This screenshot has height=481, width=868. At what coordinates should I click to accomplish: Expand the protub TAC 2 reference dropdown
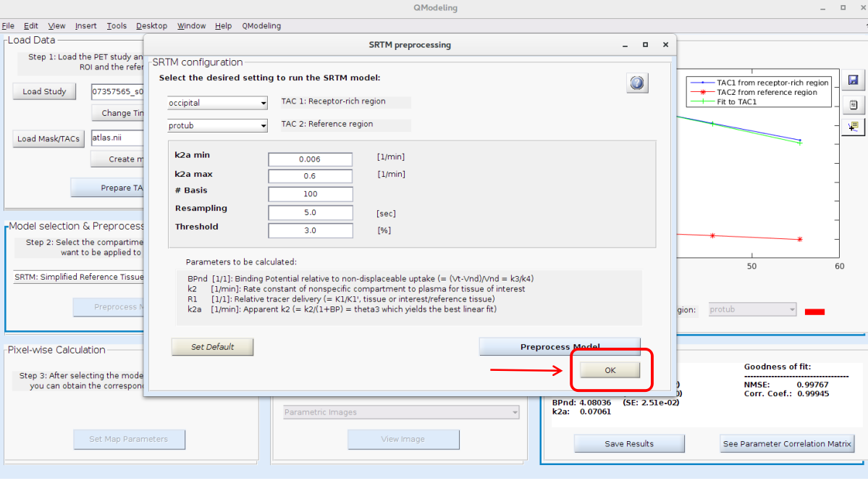click(x=217, y=125)
